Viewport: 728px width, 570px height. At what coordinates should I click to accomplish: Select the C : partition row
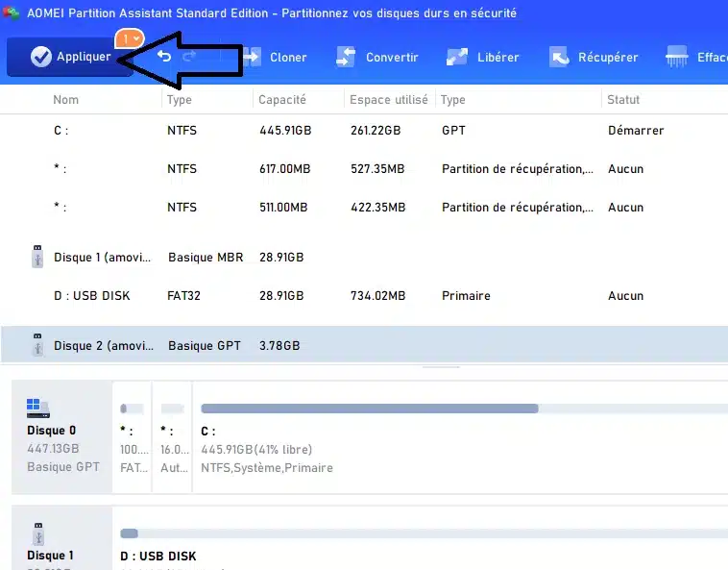click(x=364, y=130)
